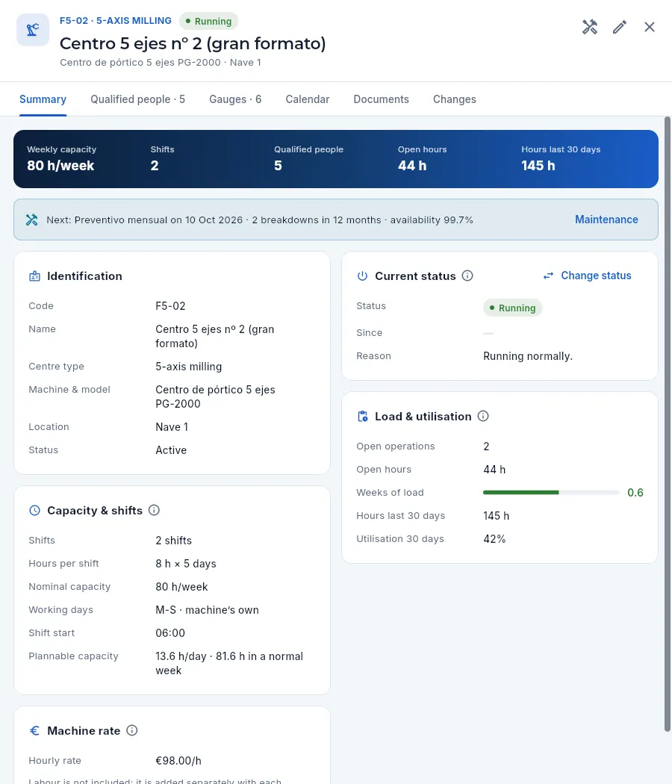Click the 0.6 weeks of load value
The height and width of the screenshot is (784, 672).
pos(635,493)
